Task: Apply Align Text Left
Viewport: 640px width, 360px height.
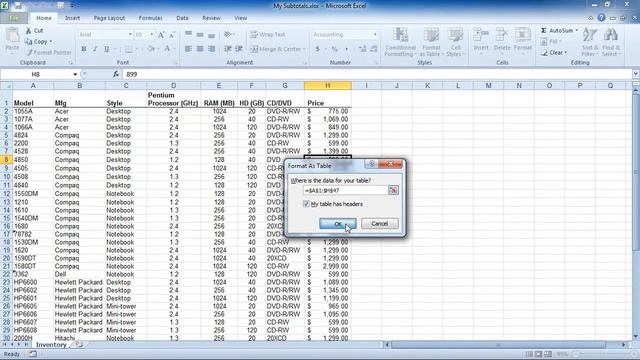Action: click(x=188, y=49)
